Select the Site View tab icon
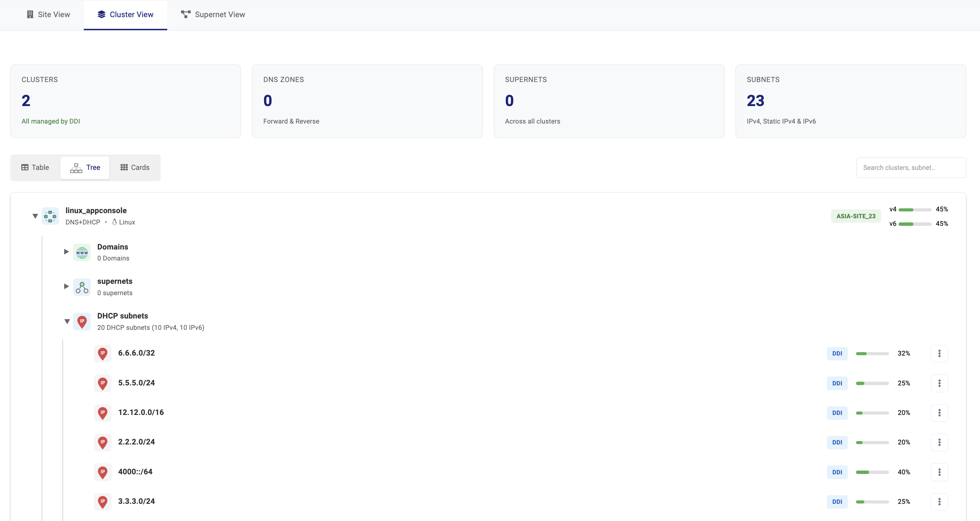 pos(30,14)
